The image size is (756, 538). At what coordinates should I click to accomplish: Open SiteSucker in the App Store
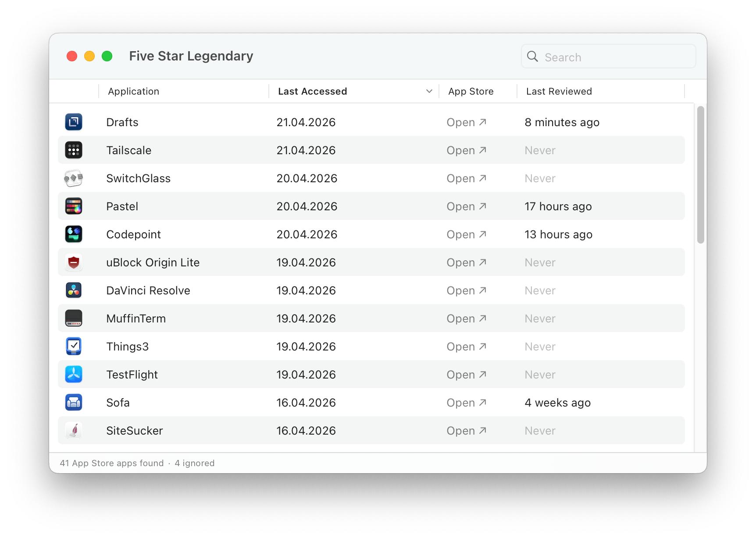(467, 431)
